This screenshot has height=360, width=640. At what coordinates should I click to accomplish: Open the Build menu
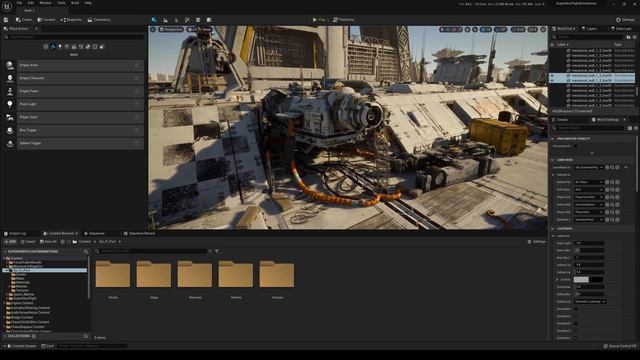click(x=75, y=3)
